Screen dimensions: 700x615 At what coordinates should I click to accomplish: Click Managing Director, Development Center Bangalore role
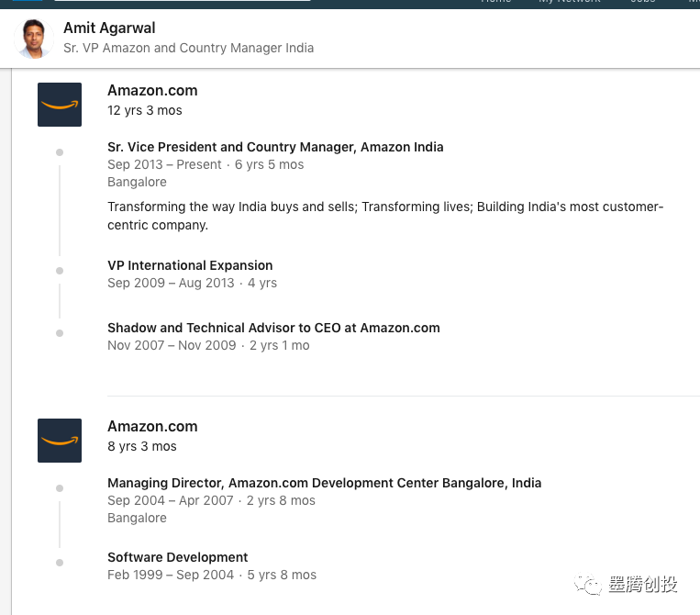(x=324, y=483)
